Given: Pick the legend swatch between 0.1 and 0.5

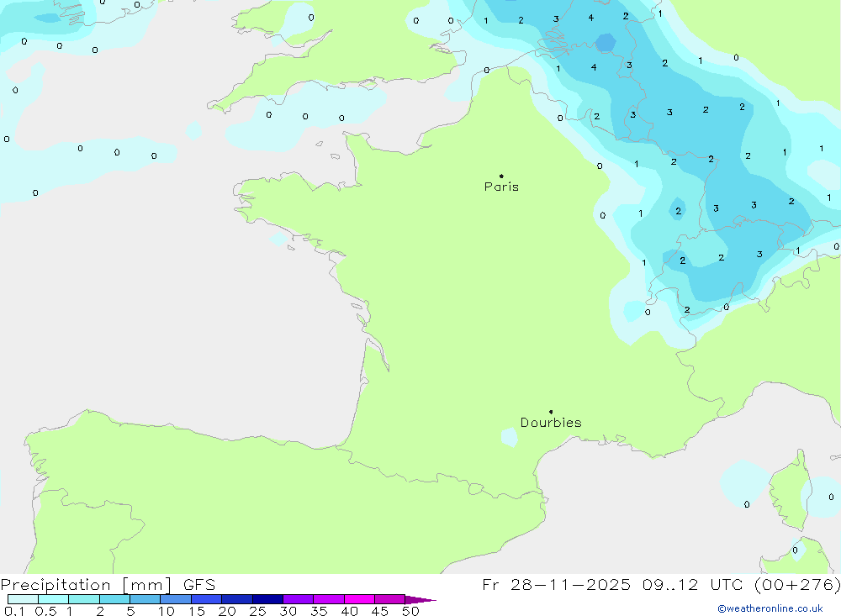Looking at the screenshot, I should pos(23,599).
